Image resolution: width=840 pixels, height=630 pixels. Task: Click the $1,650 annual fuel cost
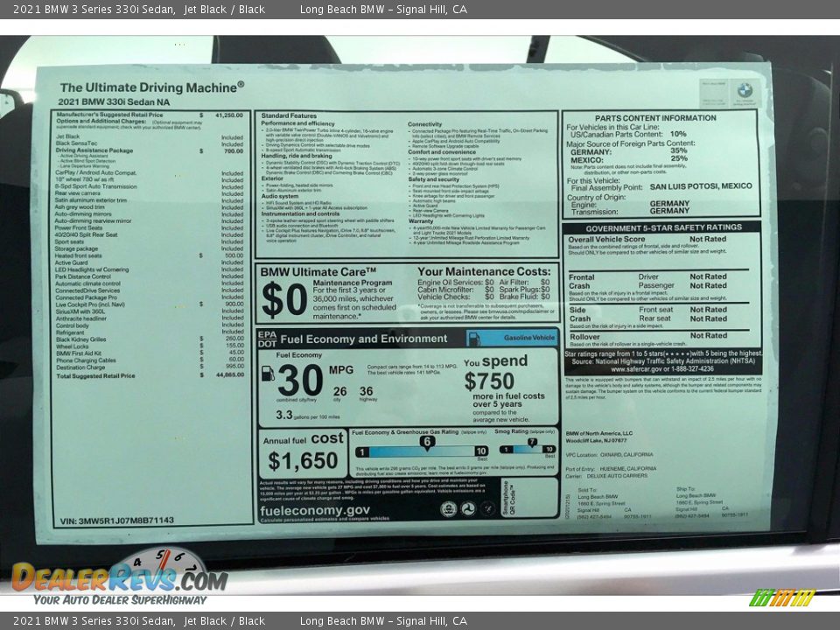pos(303,461)
